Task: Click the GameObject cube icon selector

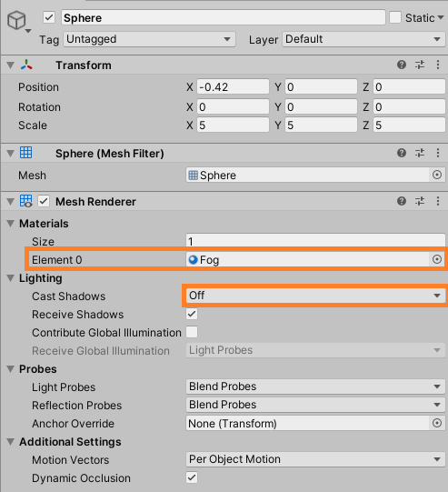Action: coord(18,21)
